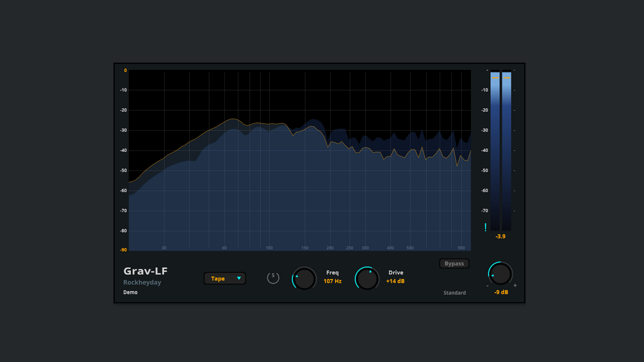Open the Tape saturation type dropdown
644x362 pixels.
click(225, 278)
